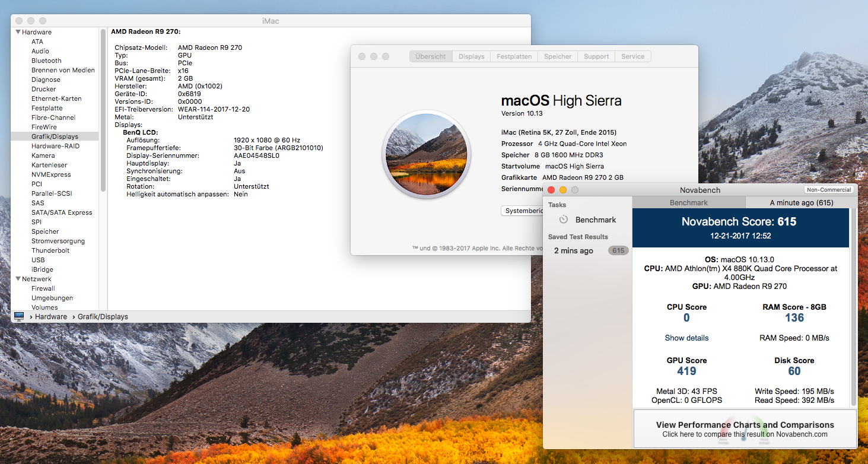Switch to the Speicher tab in About This Mac
The width and height of the screenshot is (868, 464).
point(558,56)
